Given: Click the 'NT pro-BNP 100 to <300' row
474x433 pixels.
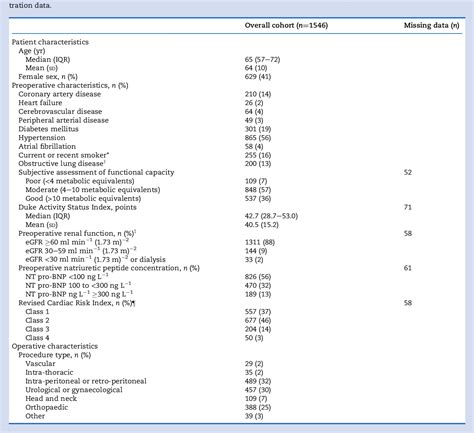Looking at the screenshot, I should (x=78, y=285).
